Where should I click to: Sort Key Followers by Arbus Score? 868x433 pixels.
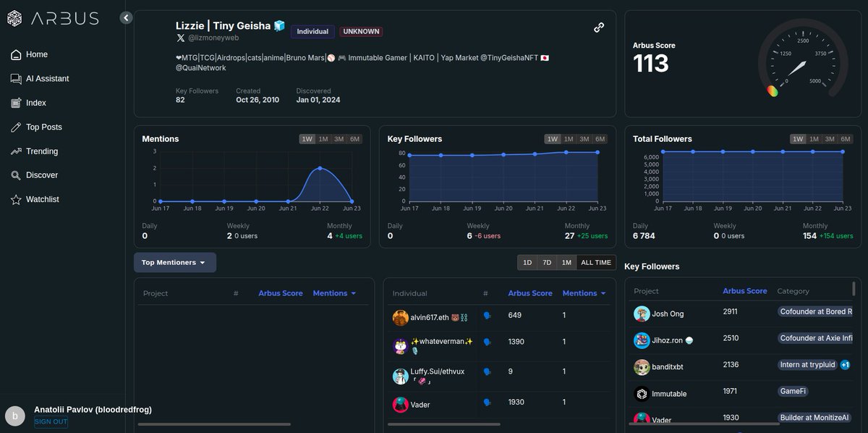(745, 291)
